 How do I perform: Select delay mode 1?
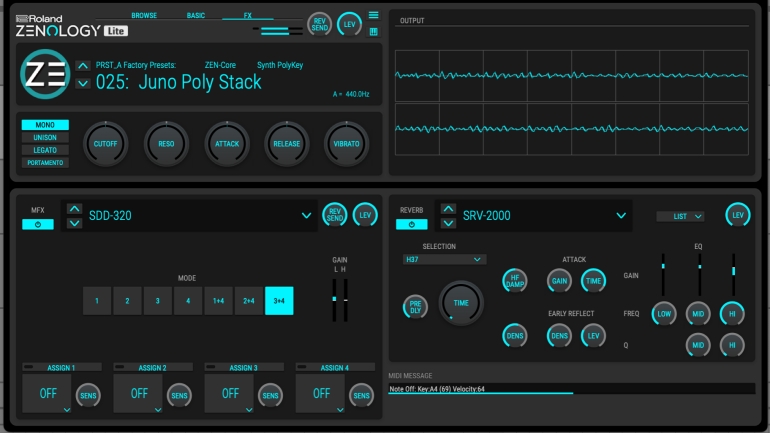(x=97, y=300)
